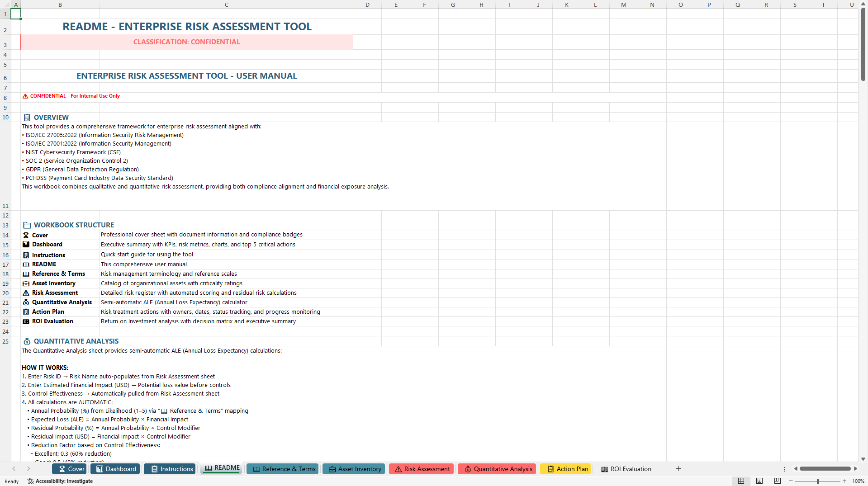
Task: Switch to Normal view
Action: (x=741, y=481)
